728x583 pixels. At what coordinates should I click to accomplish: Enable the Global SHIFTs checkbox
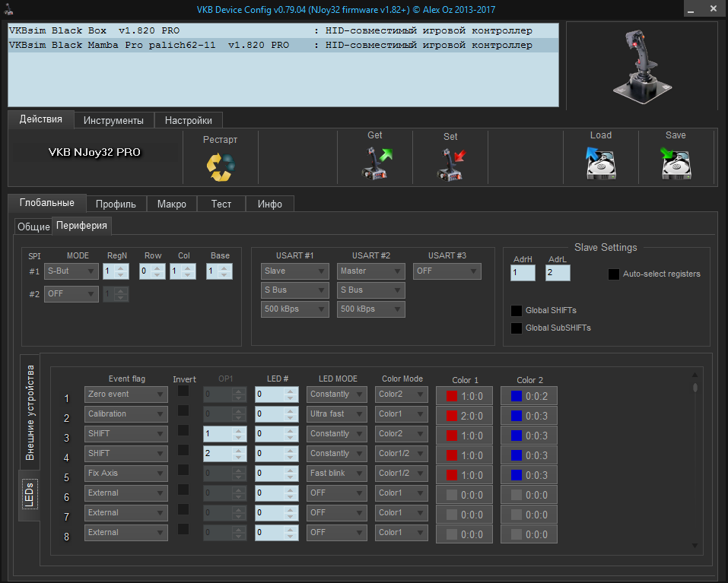point(517,310)
